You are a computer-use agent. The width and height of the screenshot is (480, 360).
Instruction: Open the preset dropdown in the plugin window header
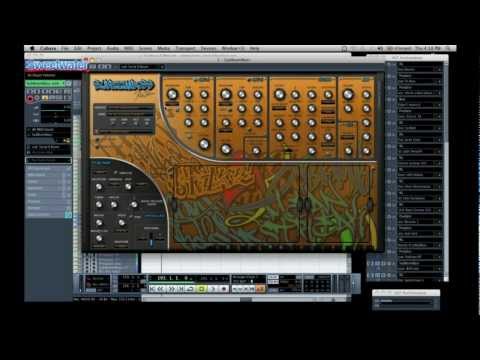coord(142,67)
